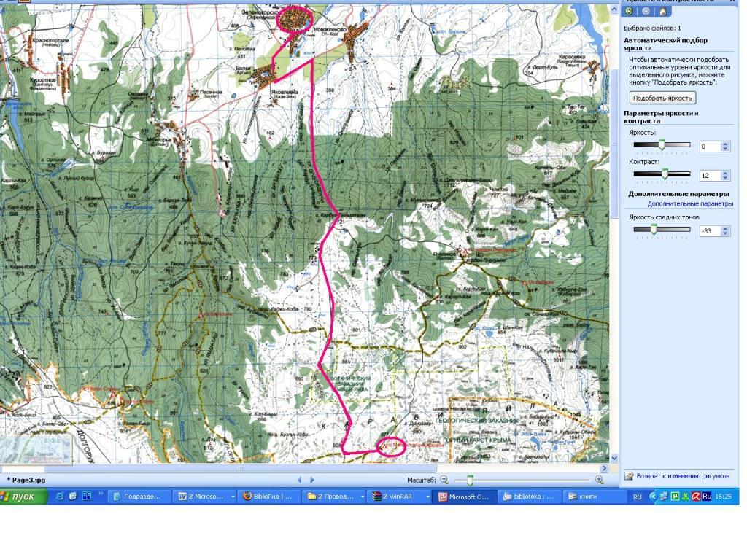Go to previous picture arrow
747x560 pixels.
pos(299,480)
